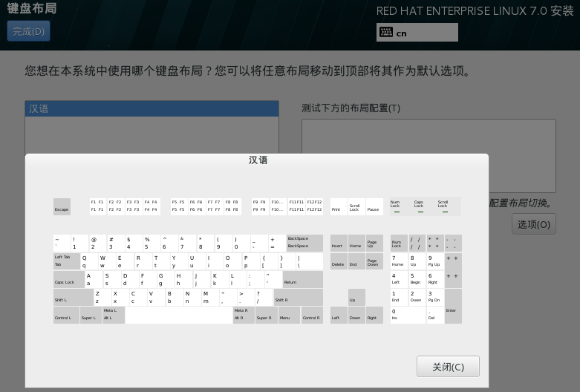Click the 完成(D) done button
The width and height of the screenshot is (580, 392).
pos(28,31)
